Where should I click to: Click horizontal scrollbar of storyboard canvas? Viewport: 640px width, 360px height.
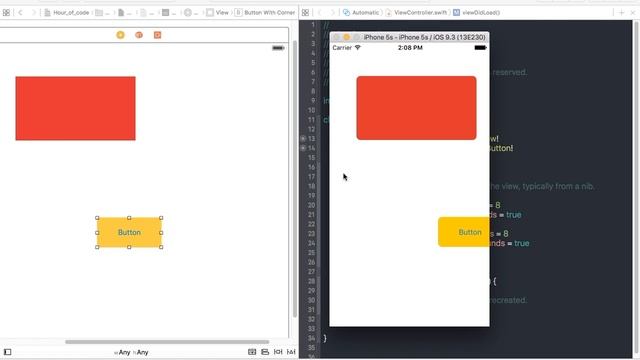coord(167,342)
